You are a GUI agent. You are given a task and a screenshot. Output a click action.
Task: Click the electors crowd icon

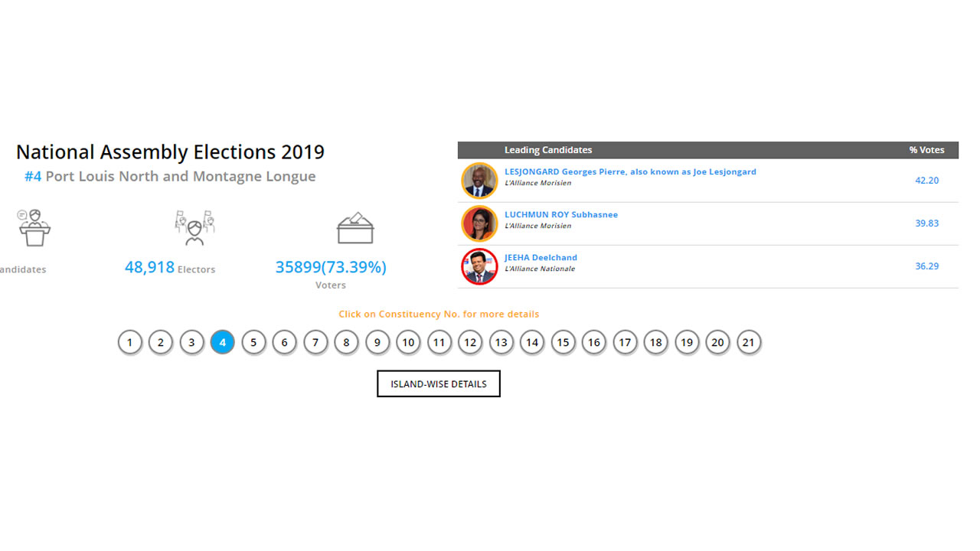194,227
